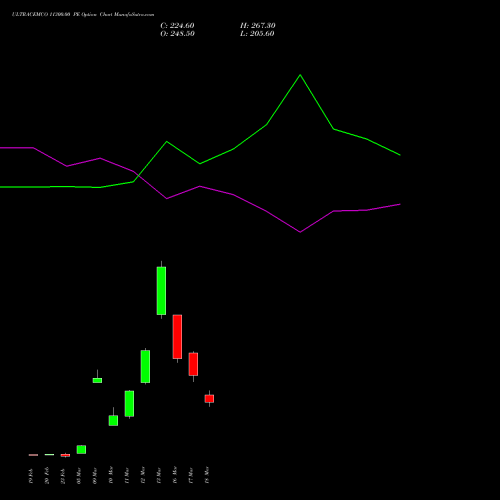Click the green indicator line's highest peak
Screen dimensions: 500x500
click(300, 75)
